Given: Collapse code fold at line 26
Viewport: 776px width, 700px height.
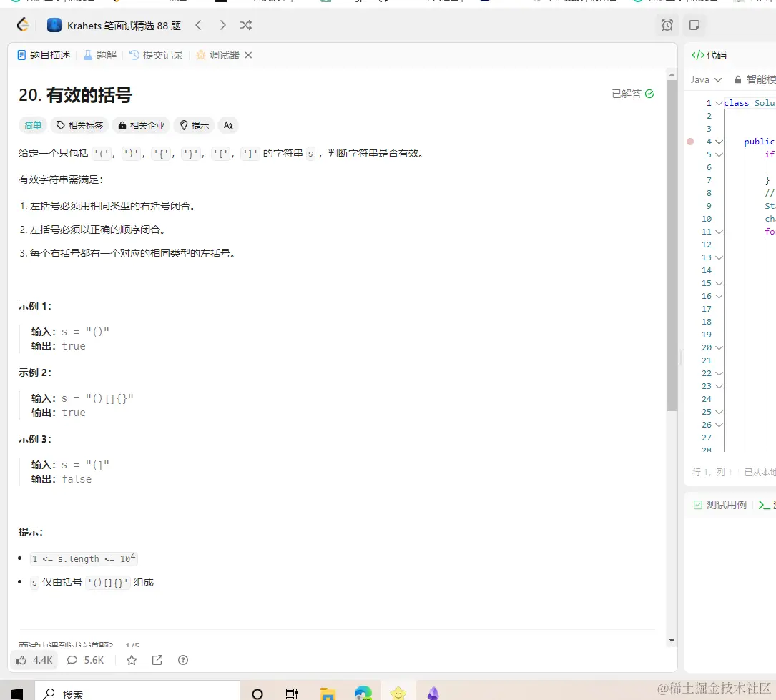Looking at the screenshot, I should tap(719, 425).
